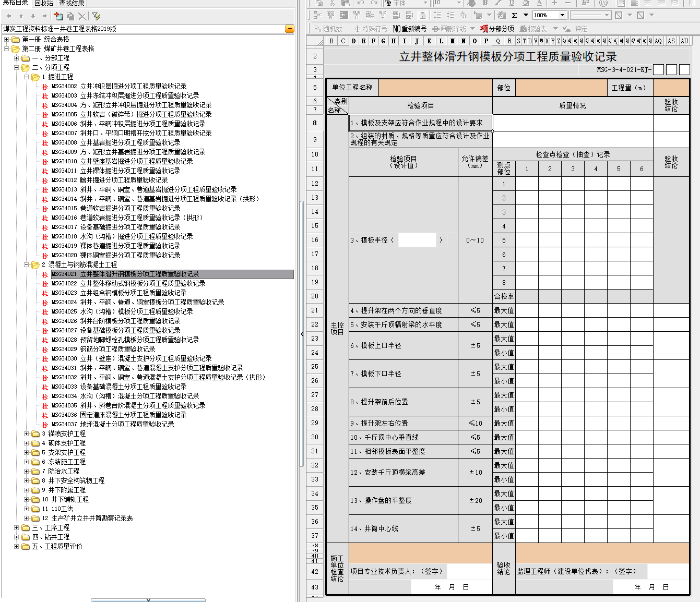Open the line style dropdown
The height and width of the screenshot is (602, 700).
607,15
